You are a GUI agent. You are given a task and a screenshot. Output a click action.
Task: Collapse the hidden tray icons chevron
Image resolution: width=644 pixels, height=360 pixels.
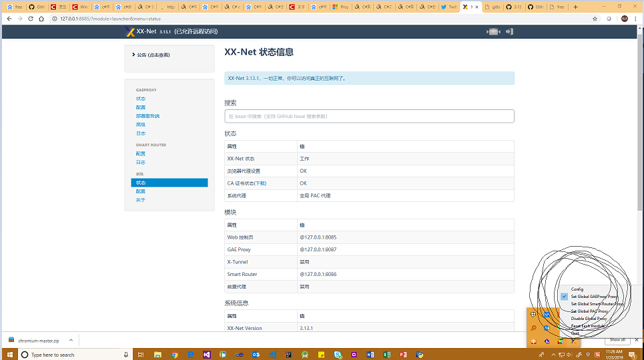553,355
